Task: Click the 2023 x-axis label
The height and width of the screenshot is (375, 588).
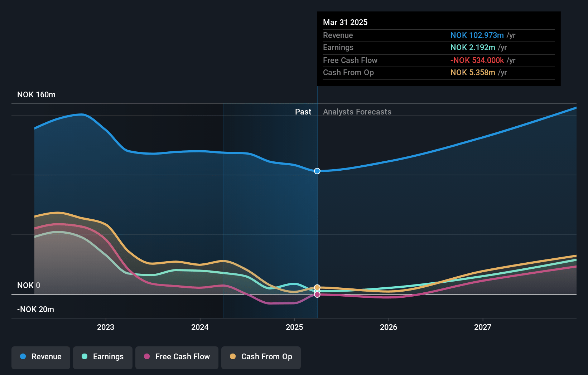Action: point(106,327)
